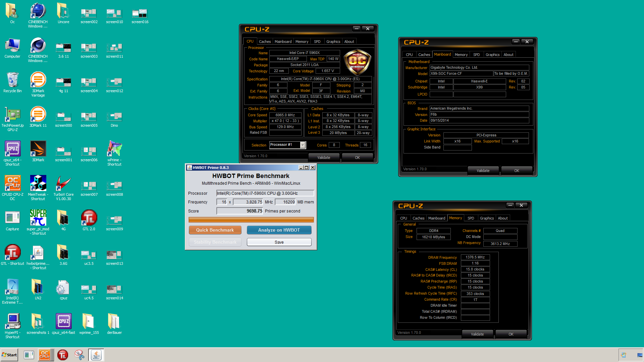Image resolution: width=644 pixels, height=362 pixels.
Task: Click OK in Mainboard CPU-Z window
Action: point(517,171)
